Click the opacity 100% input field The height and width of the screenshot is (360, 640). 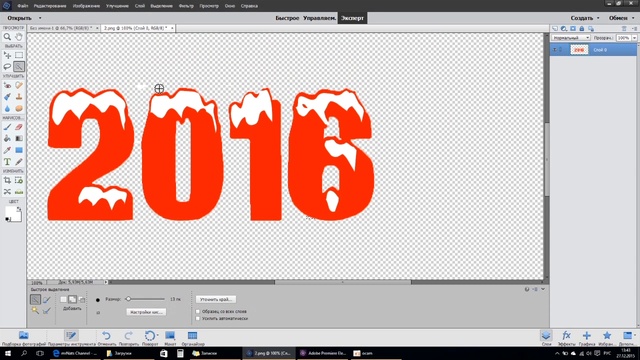click(623, 38)
